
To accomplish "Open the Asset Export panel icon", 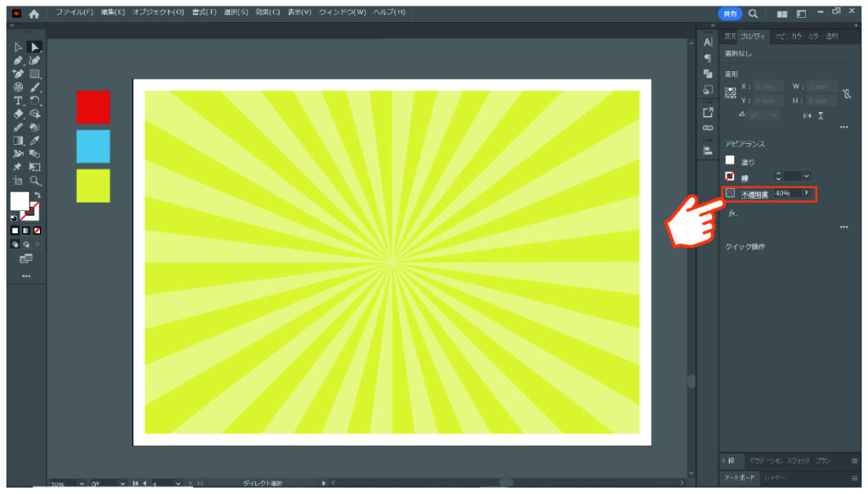I will tap(708, 113).
